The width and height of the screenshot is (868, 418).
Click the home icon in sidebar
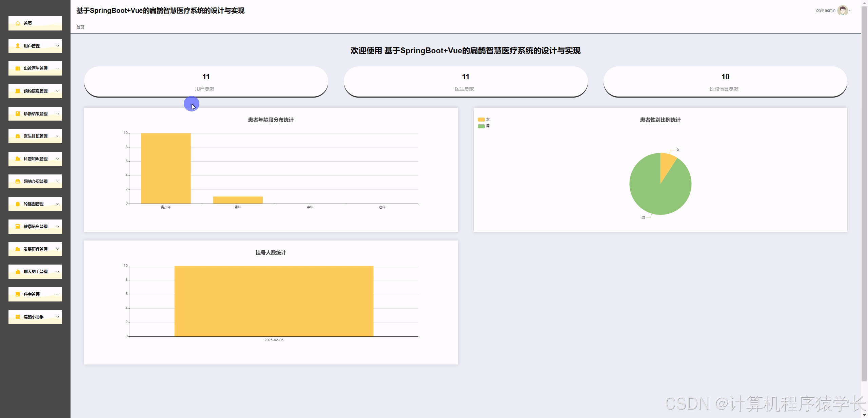pos(18,23)
